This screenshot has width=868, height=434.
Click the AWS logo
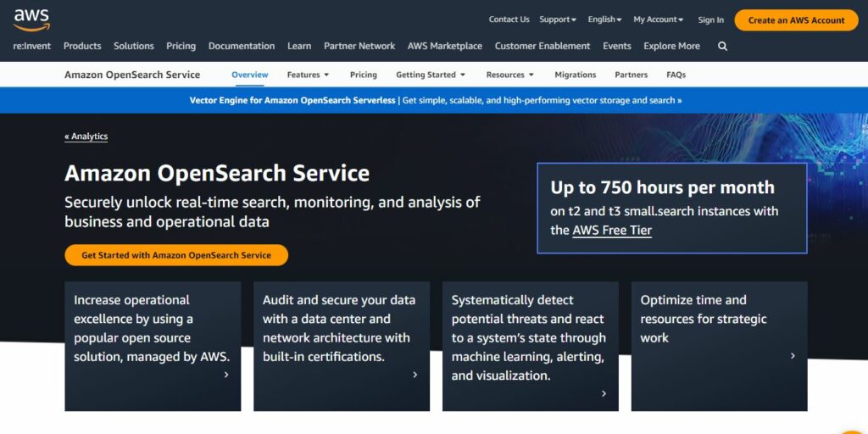(31, 20)
